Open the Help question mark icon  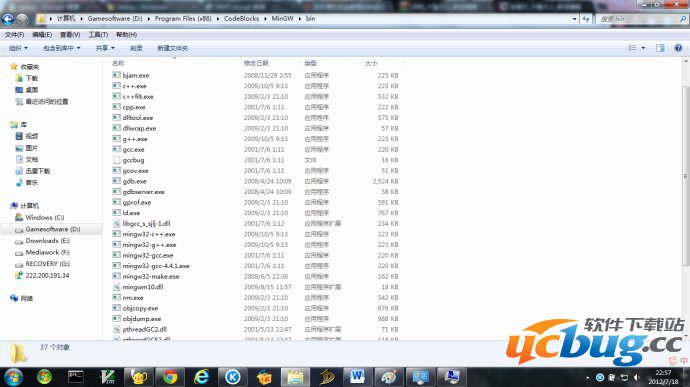click(678, 48)
